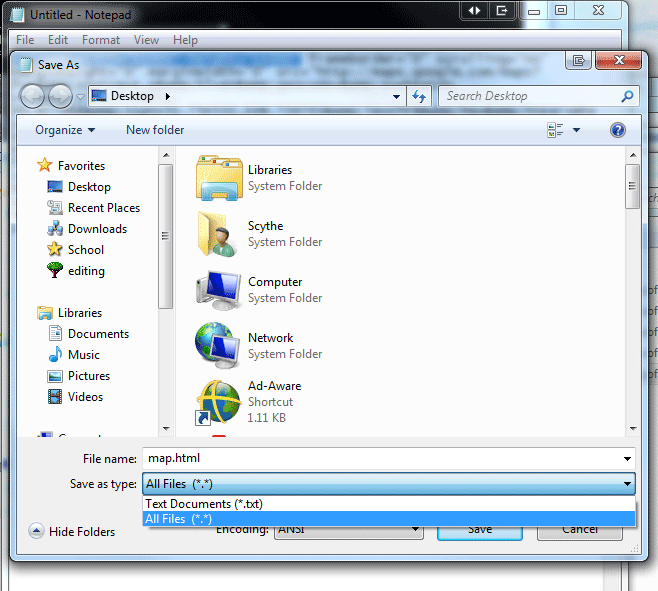Open the Organize dropdown menu
Viewport: 658px width, 591px height.
(x=65, y=130)
